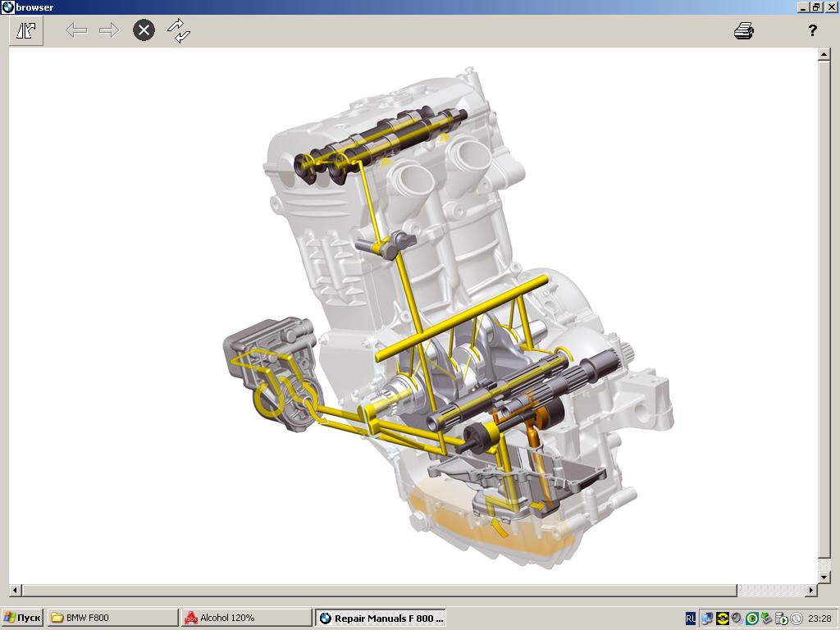
Task: Close the browser window
Action: point(831,7)
